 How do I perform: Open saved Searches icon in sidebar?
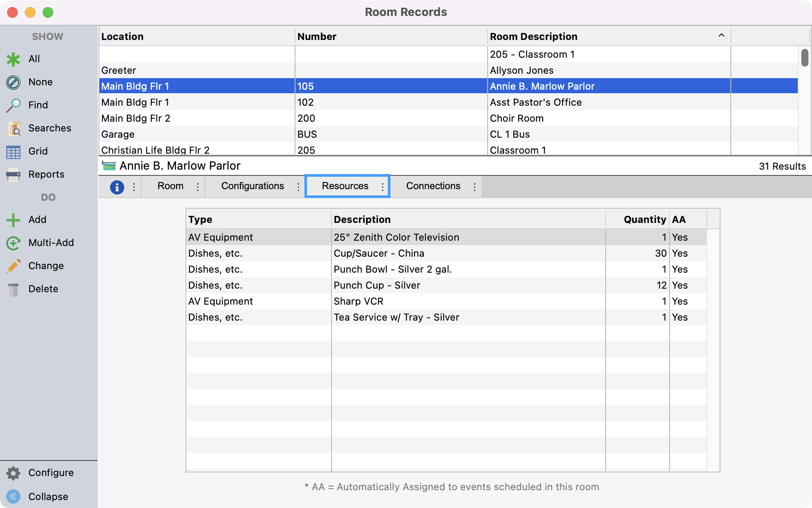(13, 128)
